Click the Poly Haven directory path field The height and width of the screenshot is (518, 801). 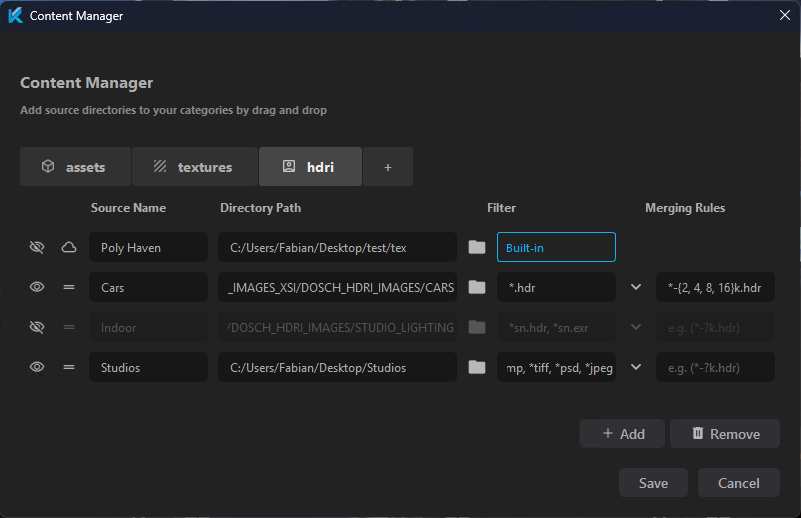[x=337, y=247]
